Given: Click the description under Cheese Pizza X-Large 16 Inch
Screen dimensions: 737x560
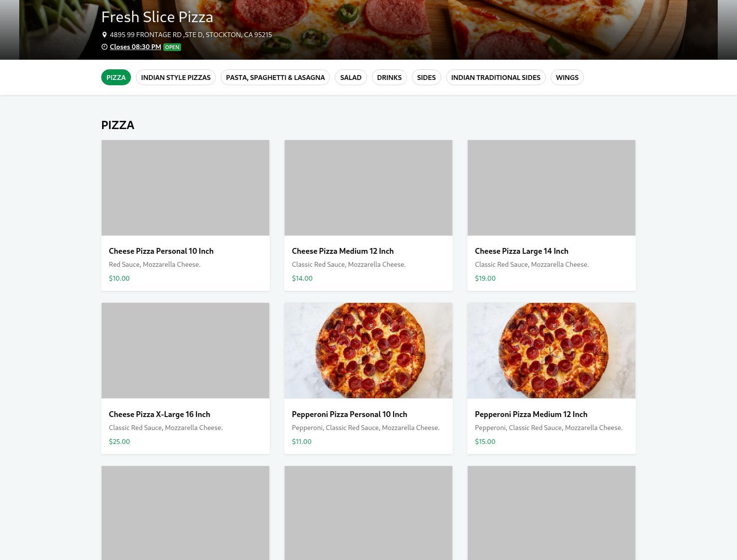Looking at the screenshot, I should (x=166, y=428).
